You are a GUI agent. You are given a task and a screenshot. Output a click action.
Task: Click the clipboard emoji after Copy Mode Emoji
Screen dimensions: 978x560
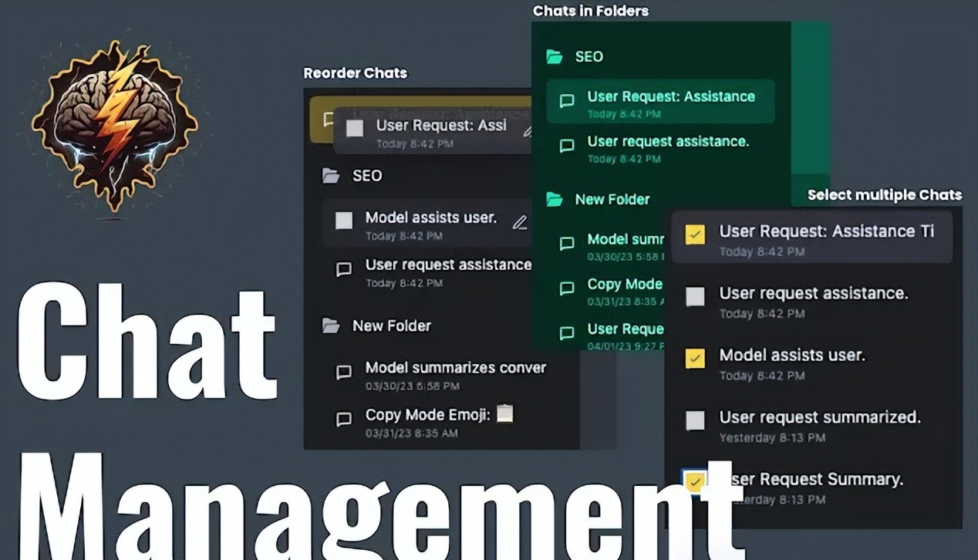tap(504, 414)
